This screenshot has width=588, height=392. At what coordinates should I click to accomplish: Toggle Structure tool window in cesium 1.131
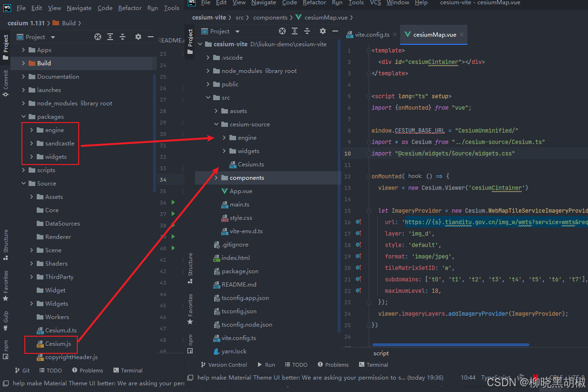[6, 245]
